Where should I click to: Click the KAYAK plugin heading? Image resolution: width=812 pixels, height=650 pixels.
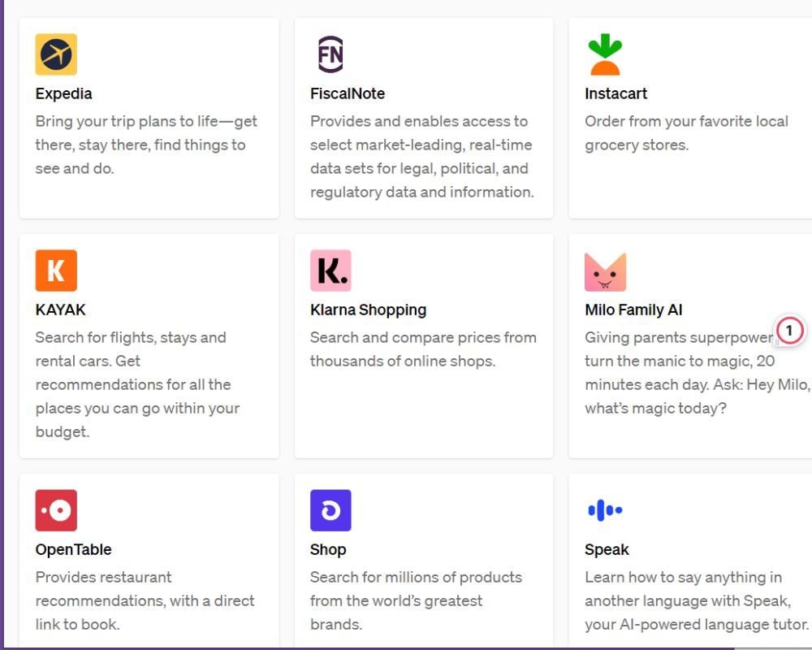pyautogui.click(x=61, y=310)
